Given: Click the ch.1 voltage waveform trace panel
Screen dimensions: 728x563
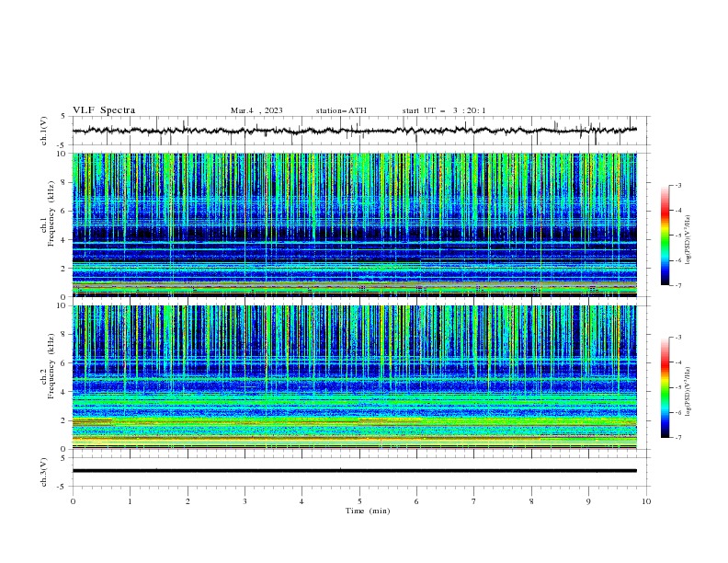Looking at the screenshot, I should click(x=360, y=131).
